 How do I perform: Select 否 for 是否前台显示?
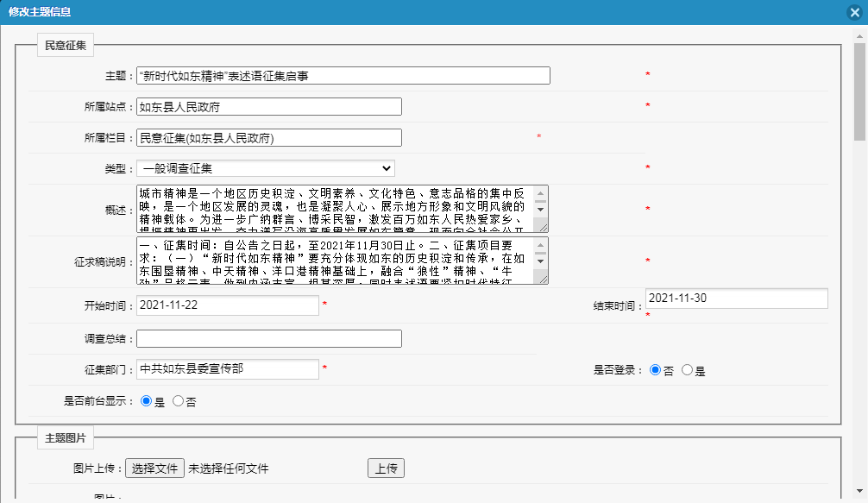[178, 401]
